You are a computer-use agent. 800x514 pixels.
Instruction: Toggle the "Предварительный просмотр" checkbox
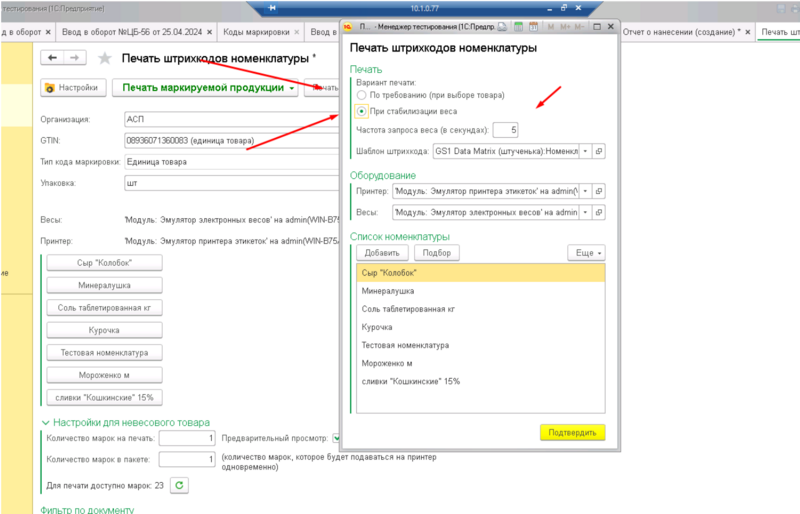(x=337, y=438)
